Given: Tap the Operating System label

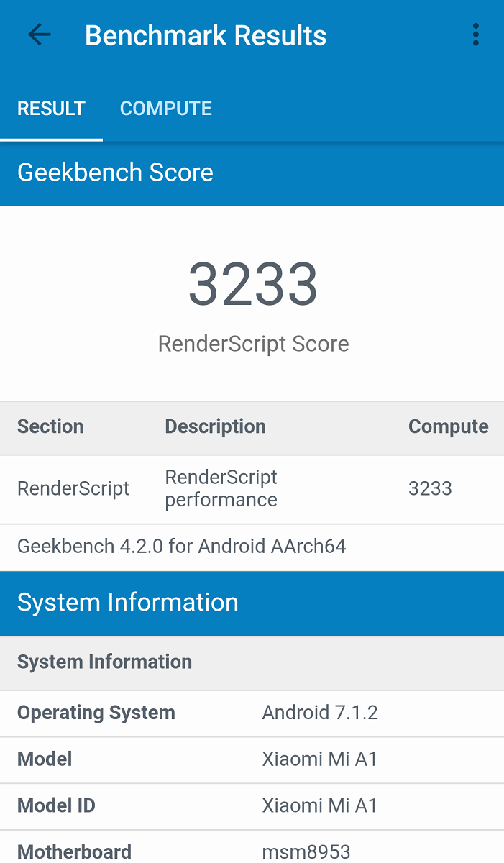Looking at the screenshot, I should coord(96,713).
